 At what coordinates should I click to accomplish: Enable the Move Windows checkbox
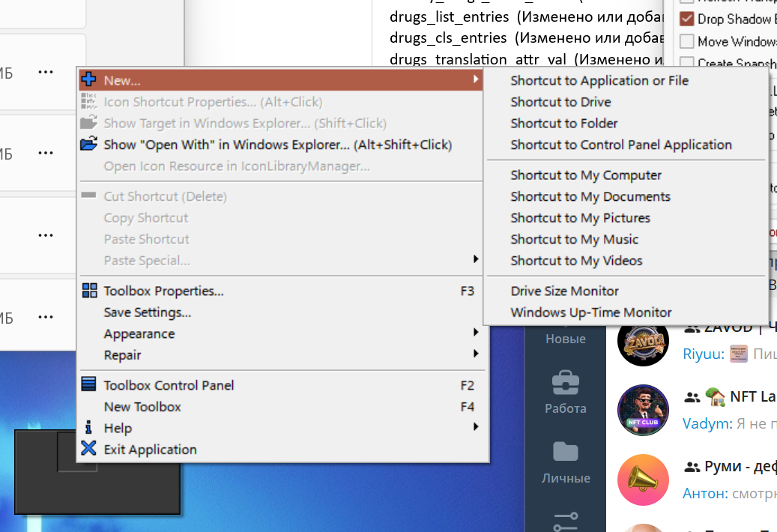point(686,41)
